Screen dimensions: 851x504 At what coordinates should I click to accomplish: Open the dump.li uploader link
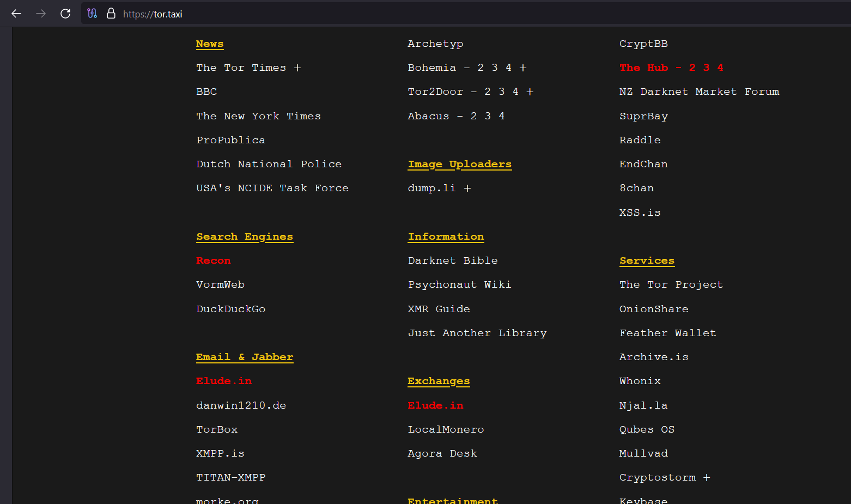tap(431, 188)
